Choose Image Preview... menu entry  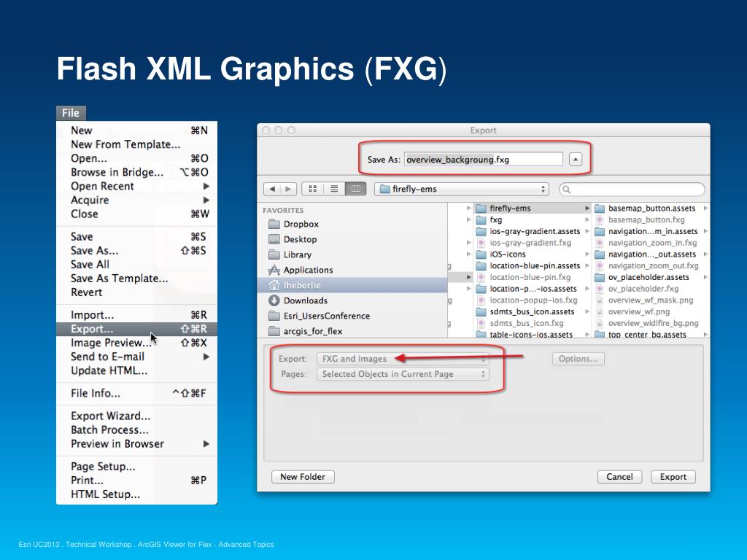click(x=136, y=343)
